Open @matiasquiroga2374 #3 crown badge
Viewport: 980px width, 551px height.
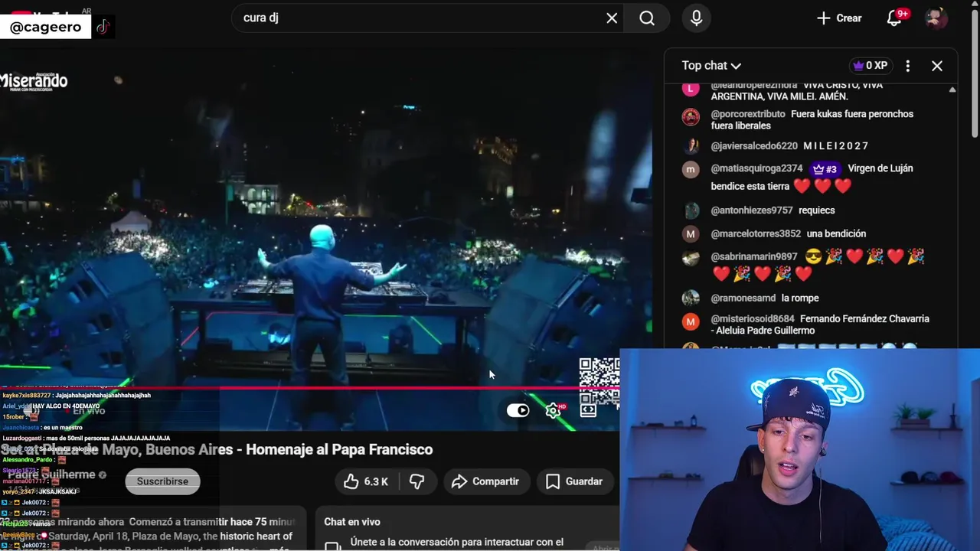pyautogui.click(x=825, y=168)
